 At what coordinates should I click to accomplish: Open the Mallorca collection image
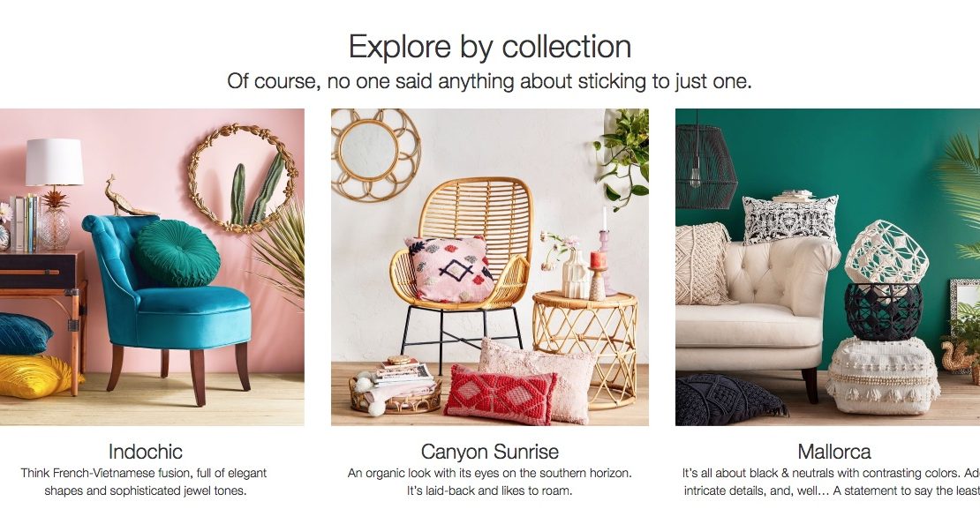(827, 267)
